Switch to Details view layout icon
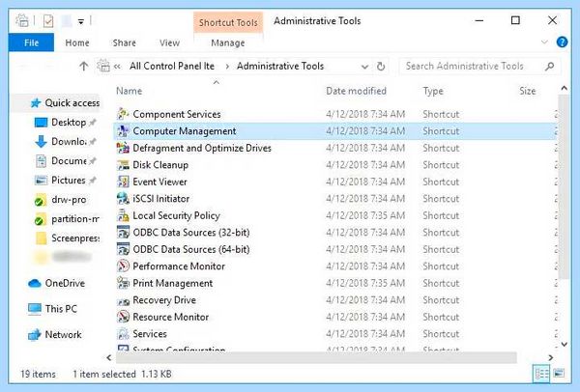This screenshot has width=580, height=392. click(541, 374)
